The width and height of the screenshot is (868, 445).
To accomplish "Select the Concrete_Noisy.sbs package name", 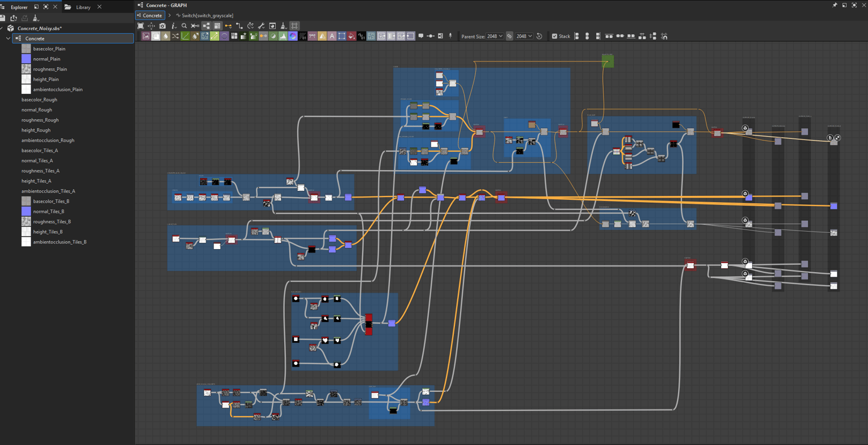I will point(40,28).
